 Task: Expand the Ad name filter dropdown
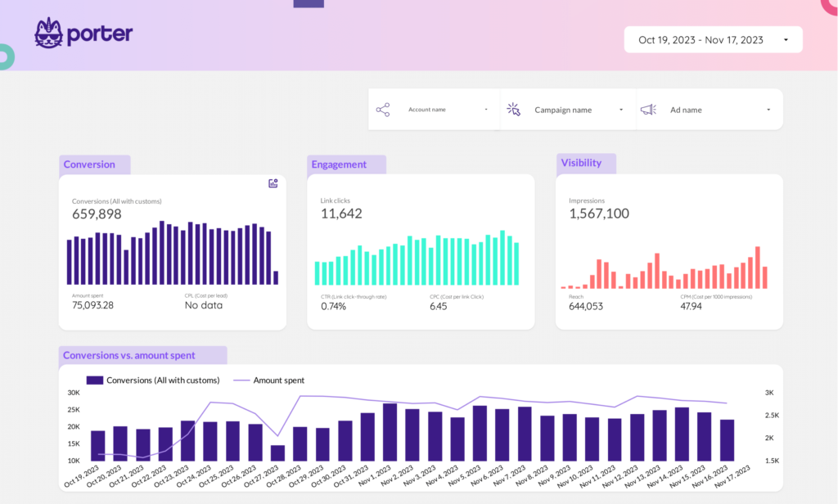click(x=768, y=110)
